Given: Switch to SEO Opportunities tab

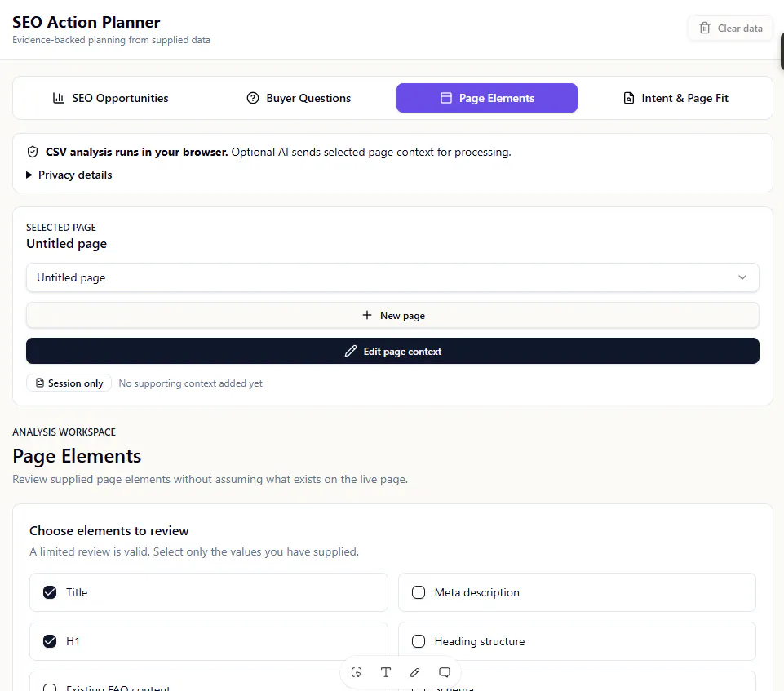Looking at the screenshot, I should 111,98.
